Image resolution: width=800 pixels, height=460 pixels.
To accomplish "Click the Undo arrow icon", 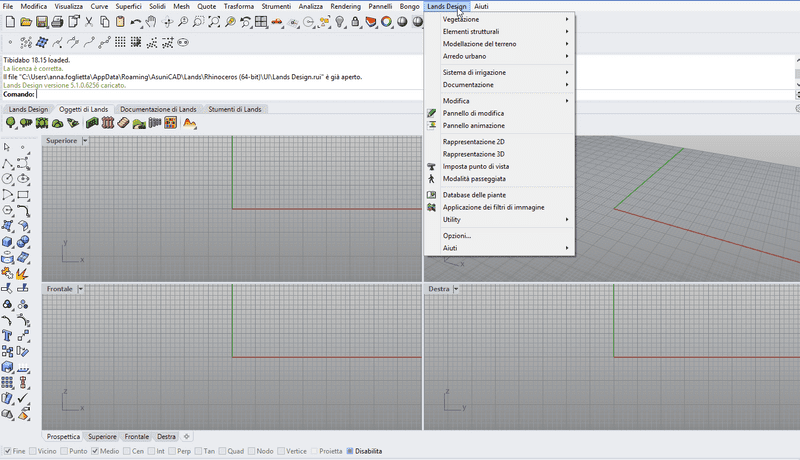I will tap(136, 21).
